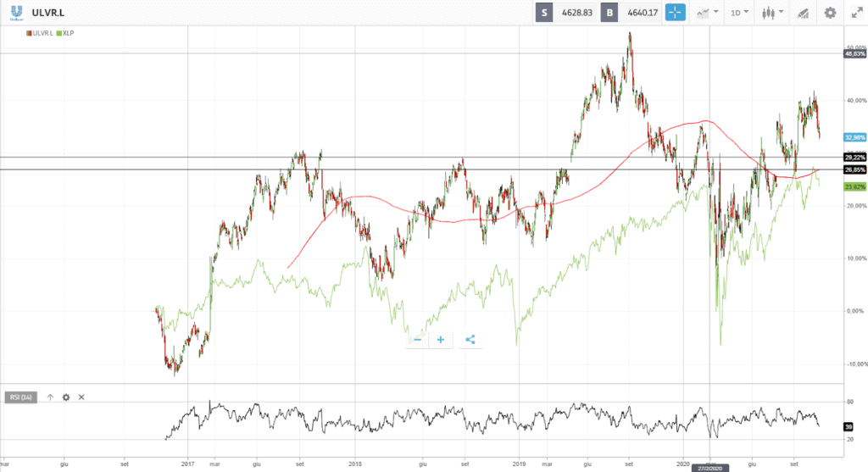This screenshot has width=868, height=472.
Task: Open the compare/studies chart icon
Action: 703,13
